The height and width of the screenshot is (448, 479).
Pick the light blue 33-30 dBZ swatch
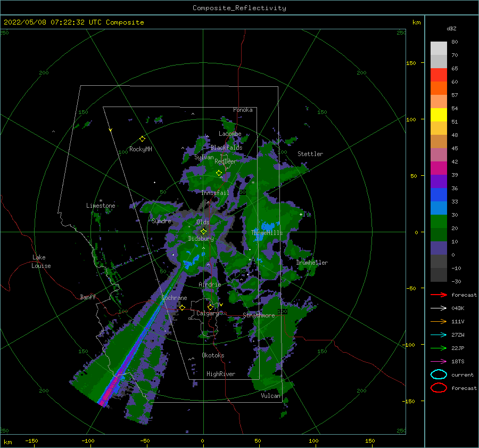(x=439, y=208)
